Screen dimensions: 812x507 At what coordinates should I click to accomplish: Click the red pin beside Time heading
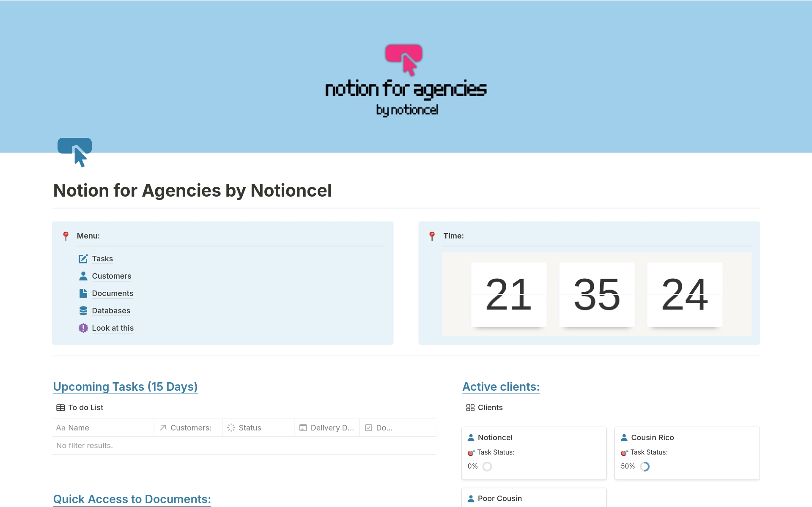coord(432,236)
